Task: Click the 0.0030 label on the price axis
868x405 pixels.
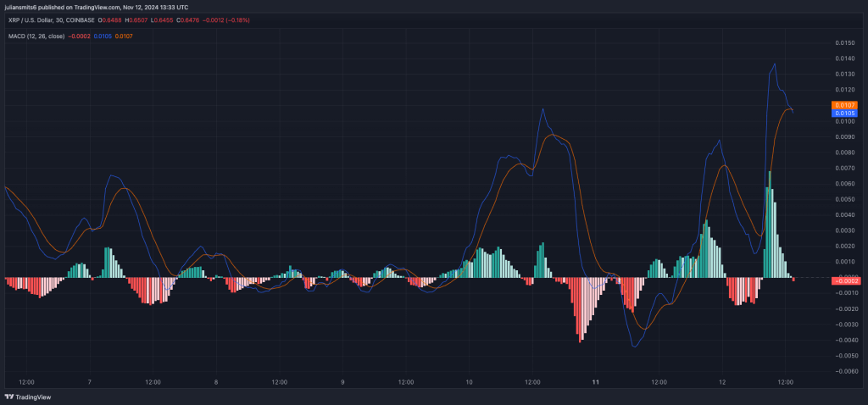Action: click(845, 230)
